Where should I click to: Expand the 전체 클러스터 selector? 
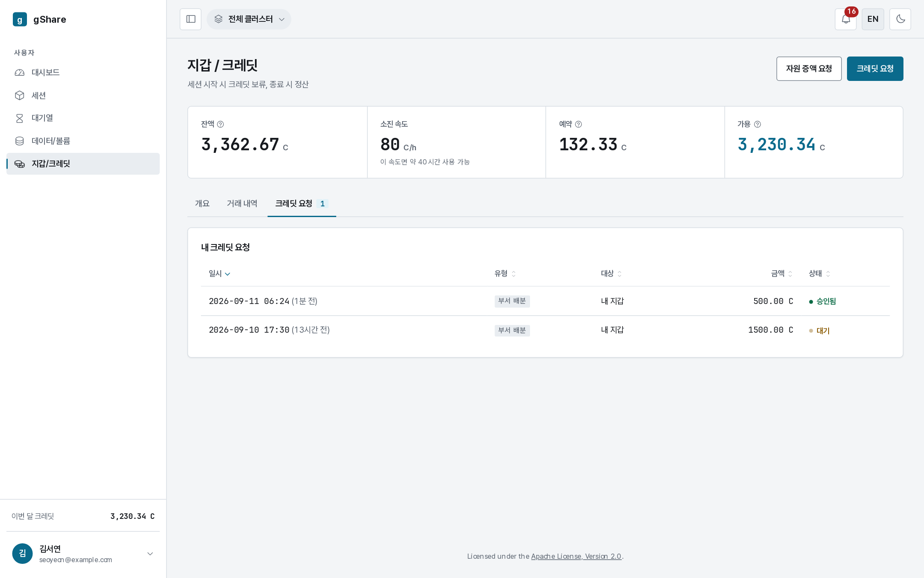click(x=249, y=19)
